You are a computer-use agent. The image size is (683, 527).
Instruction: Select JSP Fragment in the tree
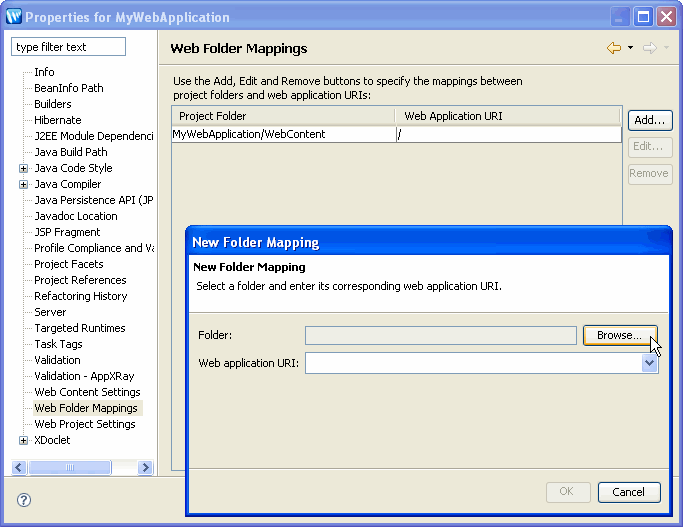coord(68,232)
